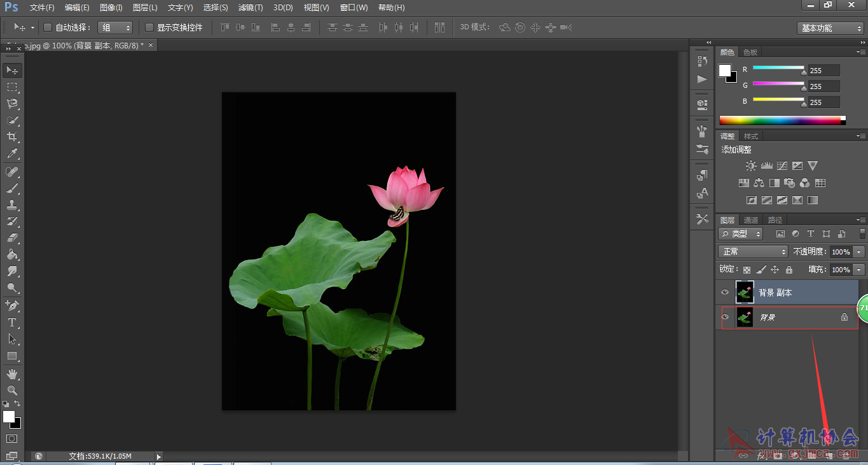
Task: Enable the 显示变换控件 checkbox
Action: coord(149,27)
